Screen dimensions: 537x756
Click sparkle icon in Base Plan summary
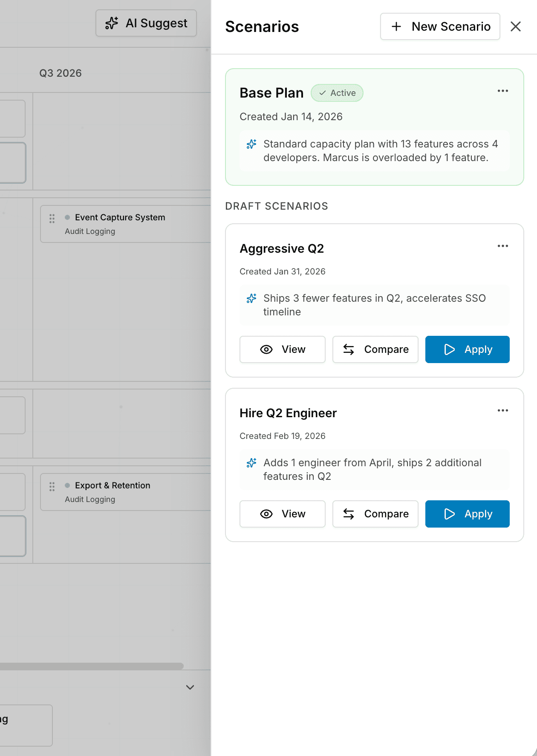(251, 144)
